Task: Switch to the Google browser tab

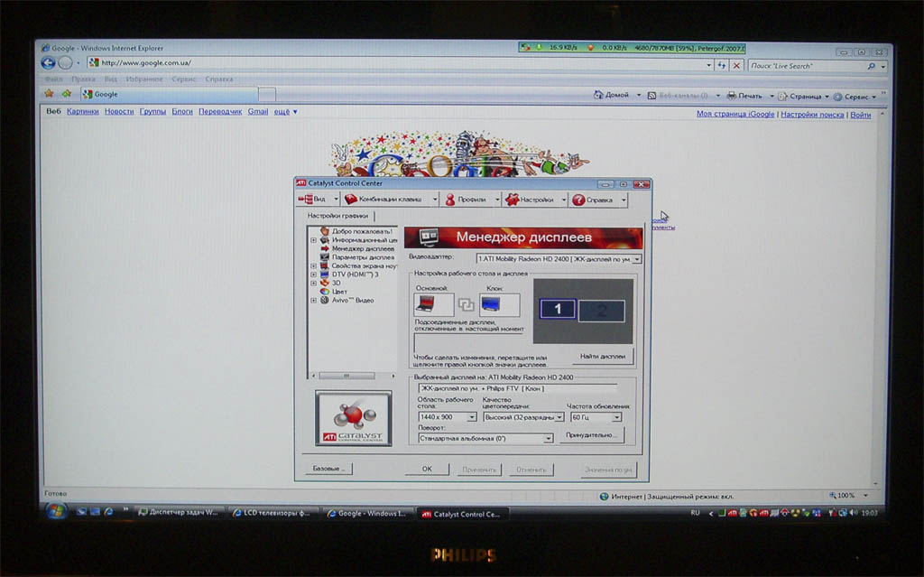Action: (169, 94)
